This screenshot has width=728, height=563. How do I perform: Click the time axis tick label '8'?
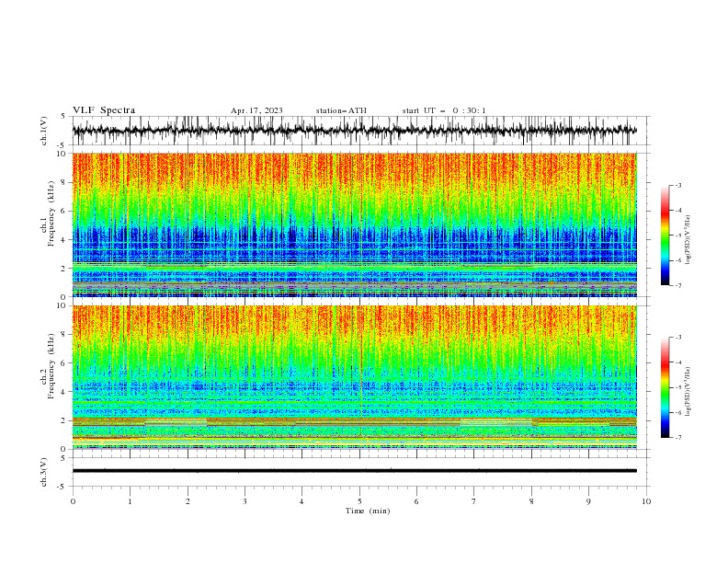[x=531, y=501]
